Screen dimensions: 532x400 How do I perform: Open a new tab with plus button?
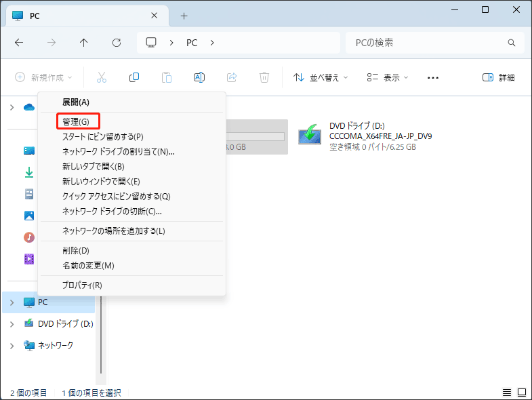coord(184,16)
